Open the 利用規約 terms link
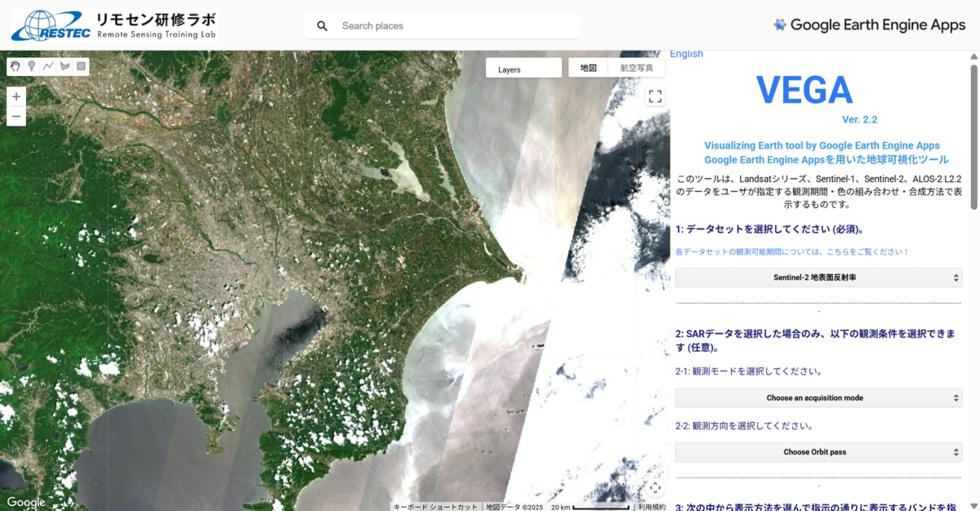980x511 pixels. (x=653, y=507)
